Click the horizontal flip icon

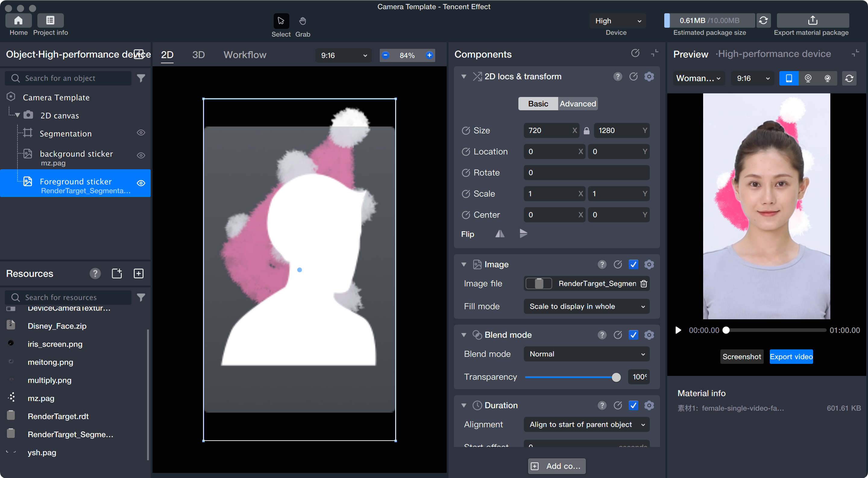click(x=500, y=234)
